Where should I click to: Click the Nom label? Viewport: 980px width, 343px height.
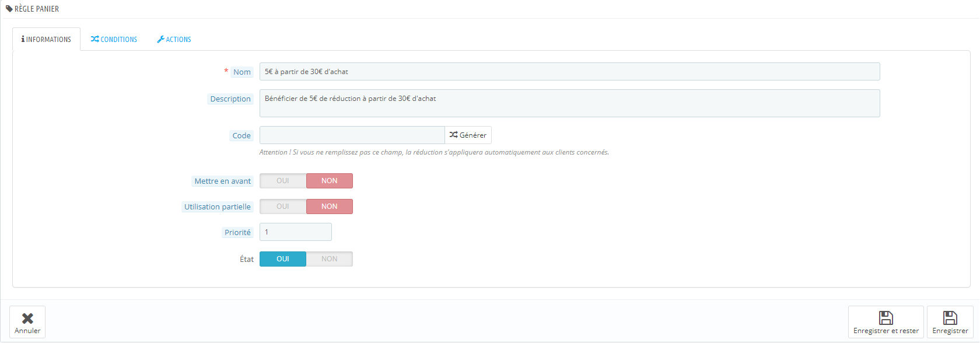pyautogui.click(x=242, y=72)
